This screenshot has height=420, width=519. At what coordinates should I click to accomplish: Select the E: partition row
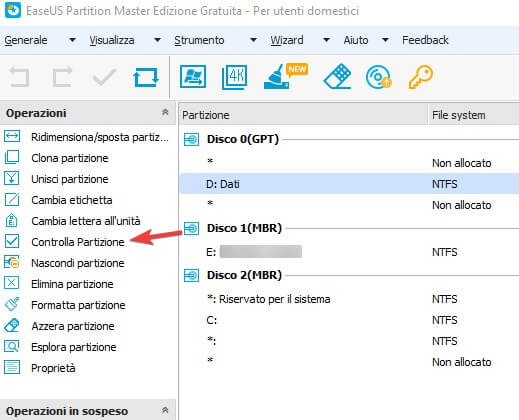[x=349, y=252]
